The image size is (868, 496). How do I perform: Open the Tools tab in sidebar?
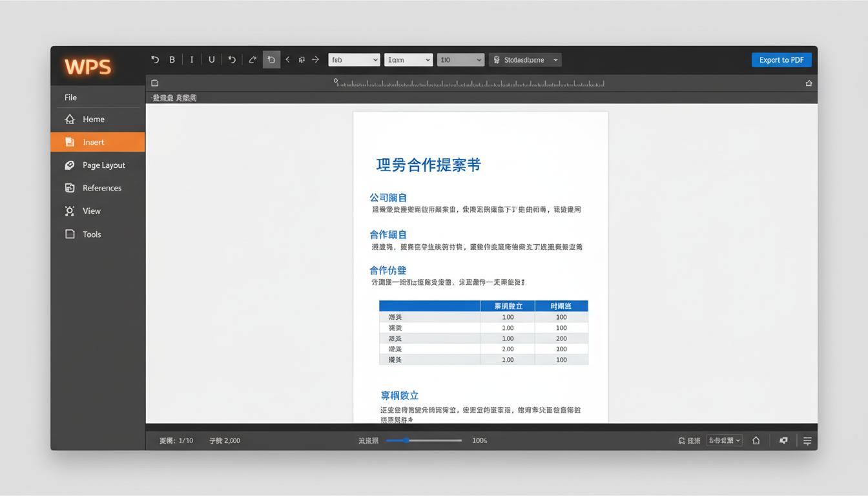pos(98,234)
